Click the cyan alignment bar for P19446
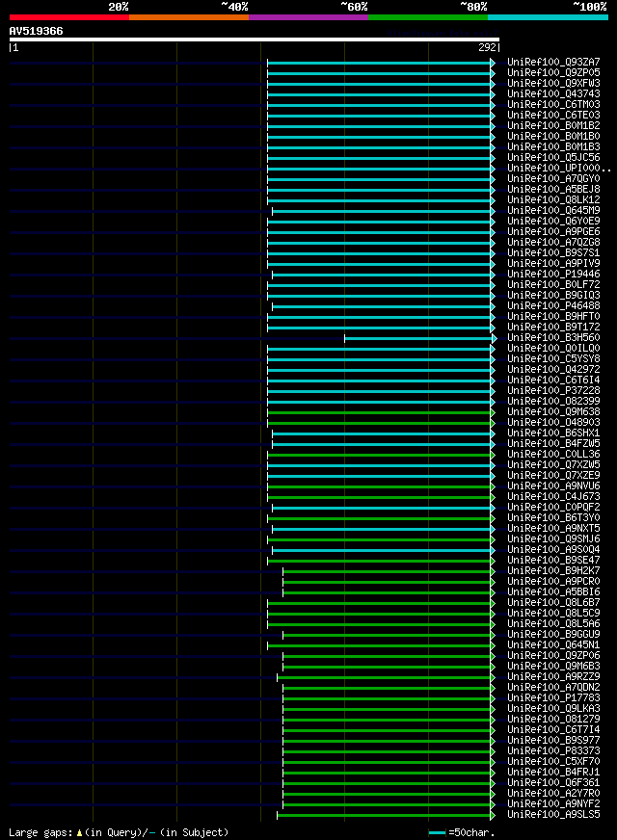617x840 pixels. click(384, 275)
